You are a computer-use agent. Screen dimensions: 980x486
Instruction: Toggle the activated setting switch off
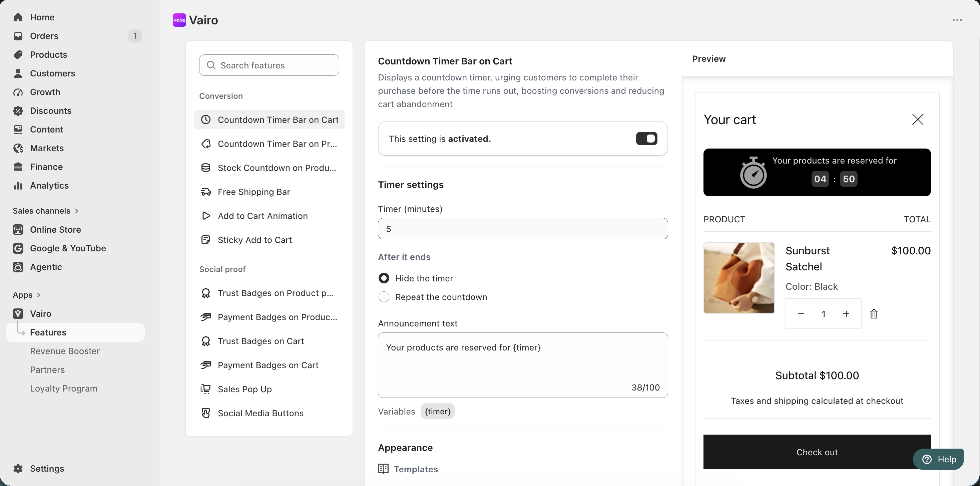click(646, 139)
